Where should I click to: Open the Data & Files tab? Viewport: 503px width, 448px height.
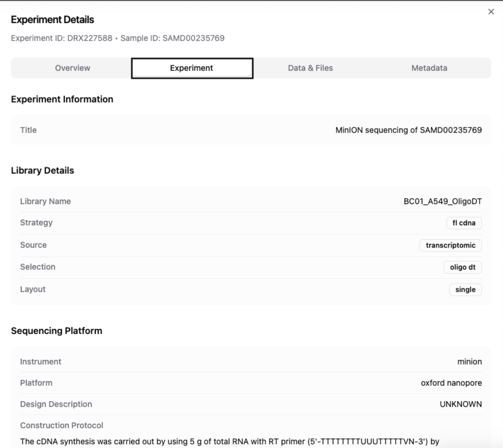[310, 68]
